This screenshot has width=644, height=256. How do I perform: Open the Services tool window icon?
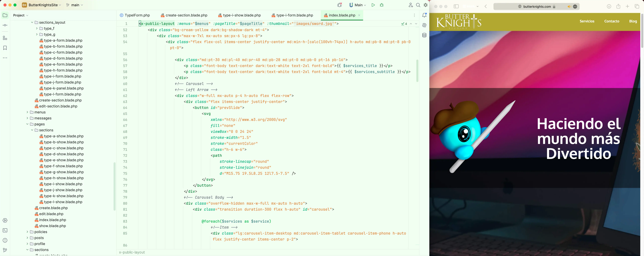point(5,220)
